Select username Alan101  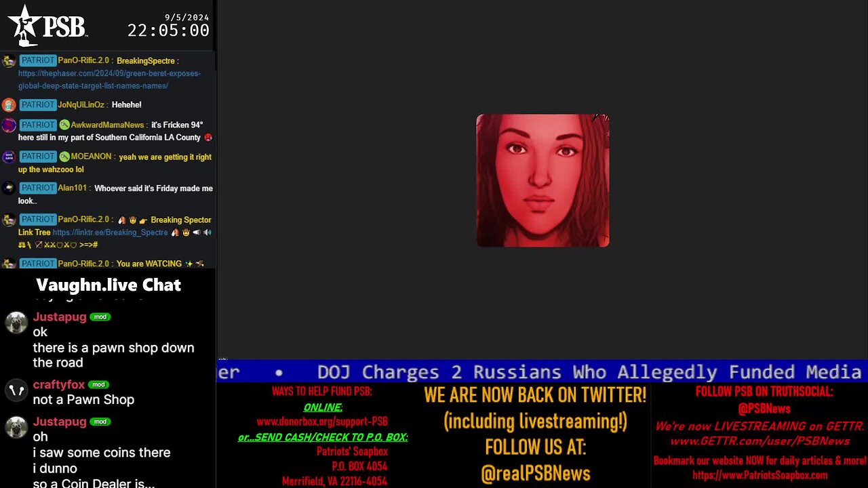click(72, 188)
